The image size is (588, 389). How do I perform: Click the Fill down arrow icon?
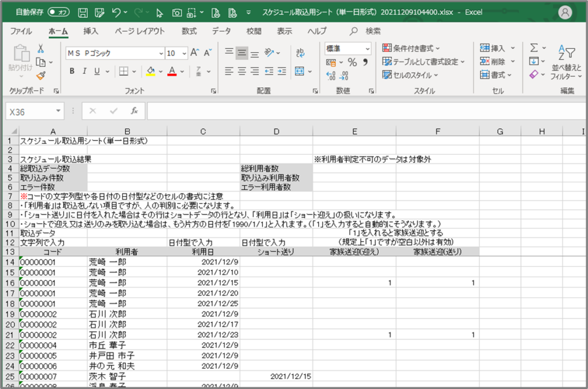click(x=533, y=61)
